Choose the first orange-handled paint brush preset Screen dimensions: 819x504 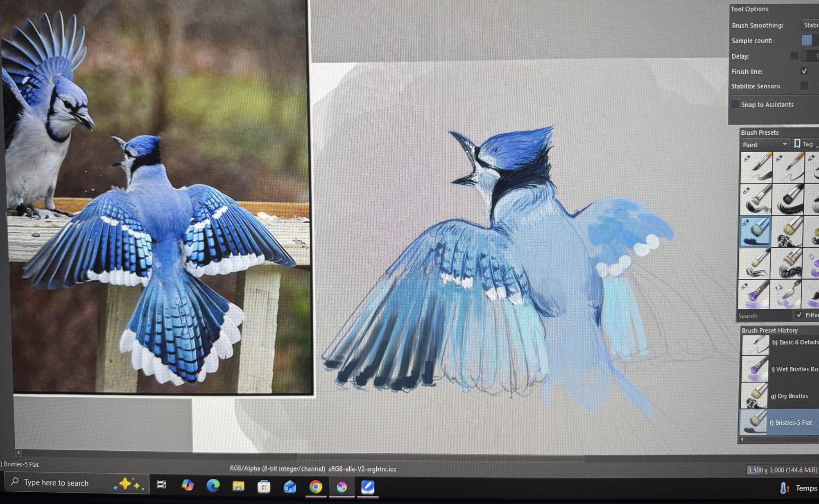point(756,167)
